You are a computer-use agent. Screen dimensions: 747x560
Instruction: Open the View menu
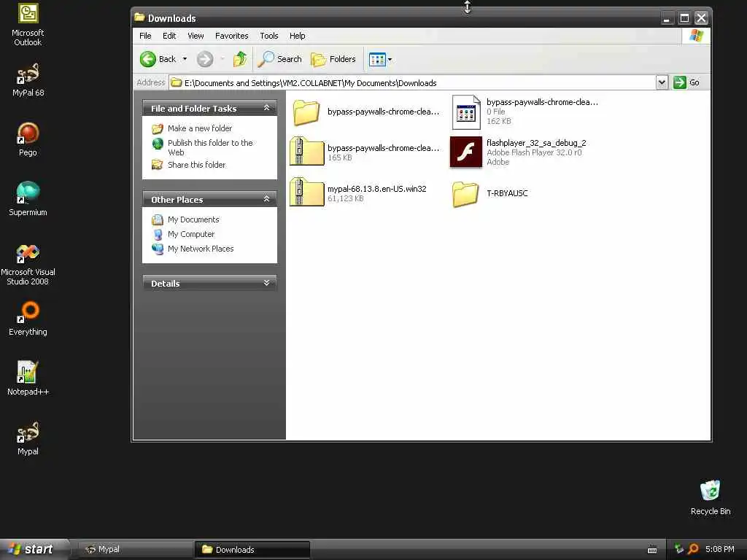[196, 36]
